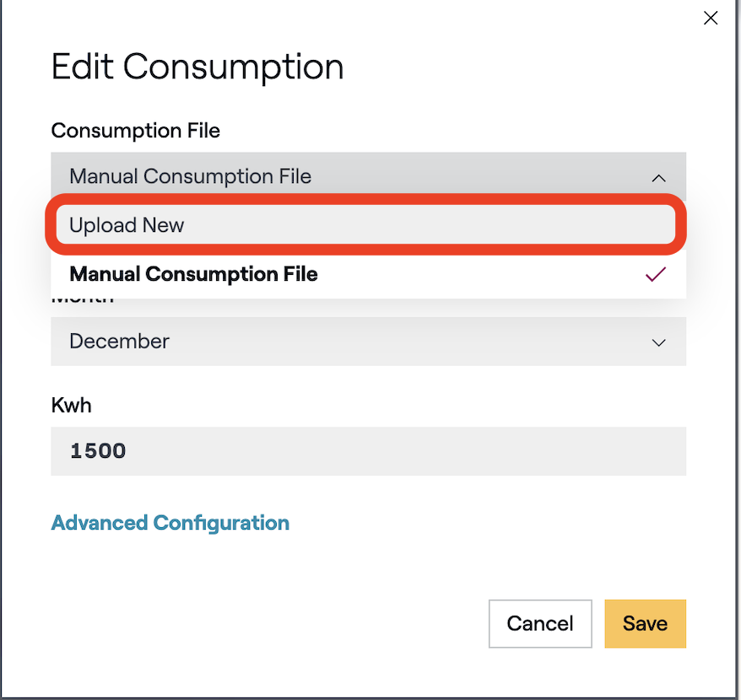This screenshot has width=741, height=700.
Task: Click the bold Manual Consumption File text
Action: (193, 274)
